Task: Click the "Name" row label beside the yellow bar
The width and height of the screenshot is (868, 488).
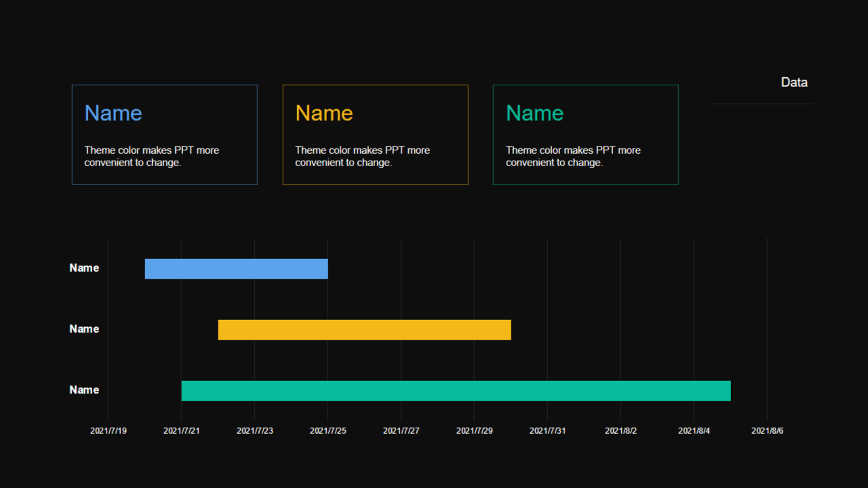Action: pyautogui.click(x=84, y=329)
